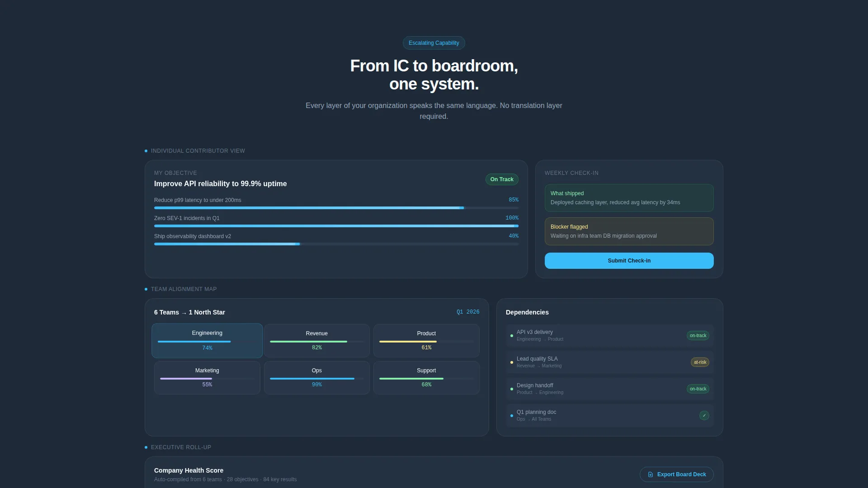Viewport: 868px width, 488px height.
Task: Click the 85% latency progress value
Action: tap(514, 200)
